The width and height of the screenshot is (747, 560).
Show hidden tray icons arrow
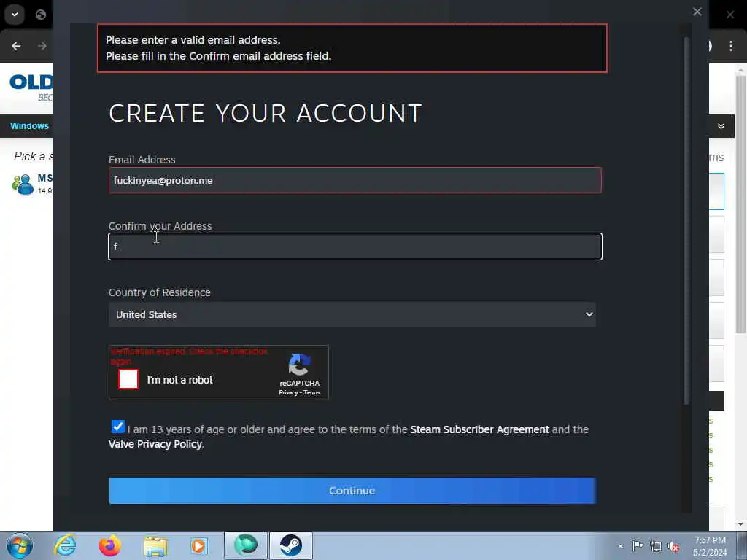pyautogui.click(x=620, y=546)
